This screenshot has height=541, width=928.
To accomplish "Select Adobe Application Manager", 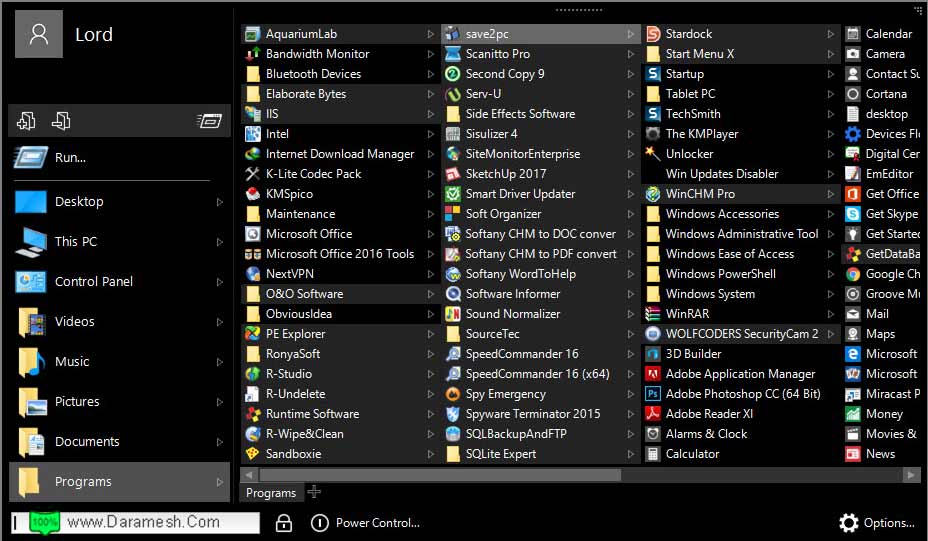I will (740, 374).
